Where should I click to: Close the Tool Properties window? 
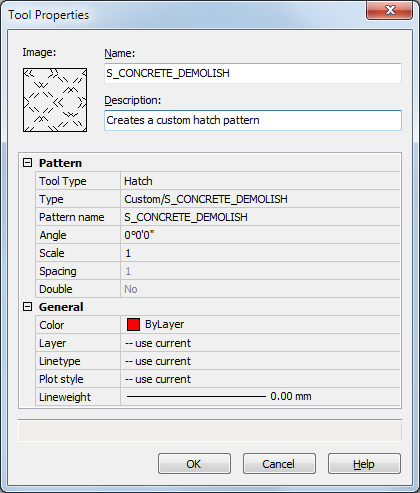pyautogui.click(x=389, y=10)
